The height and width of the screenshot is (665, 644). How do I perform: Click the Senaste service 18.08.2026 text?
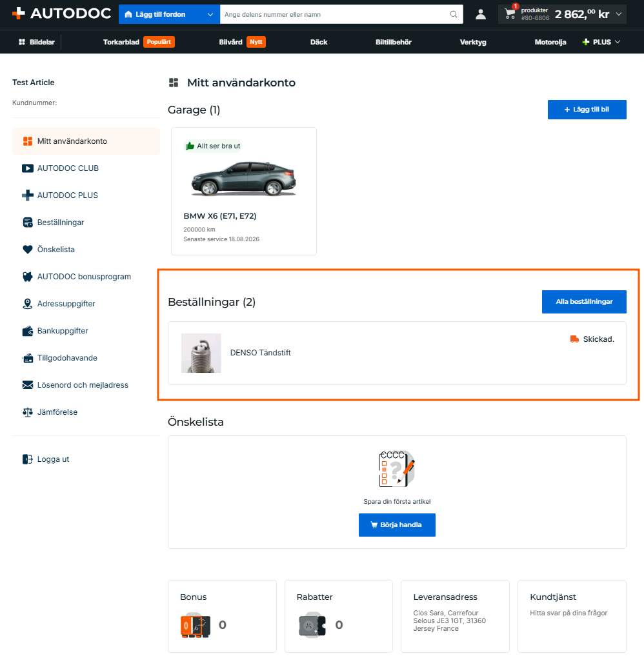pyautogui.click(x=221, y=239)
